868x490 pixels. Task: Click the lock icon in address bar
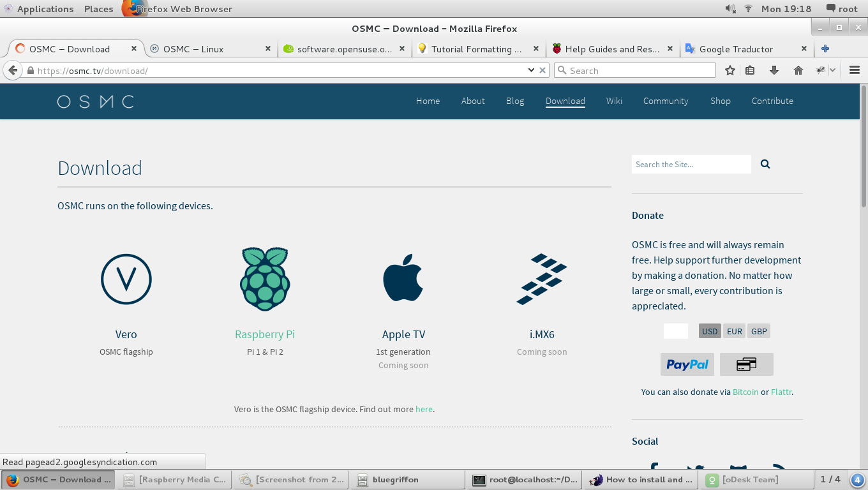[x=30, y=71]
